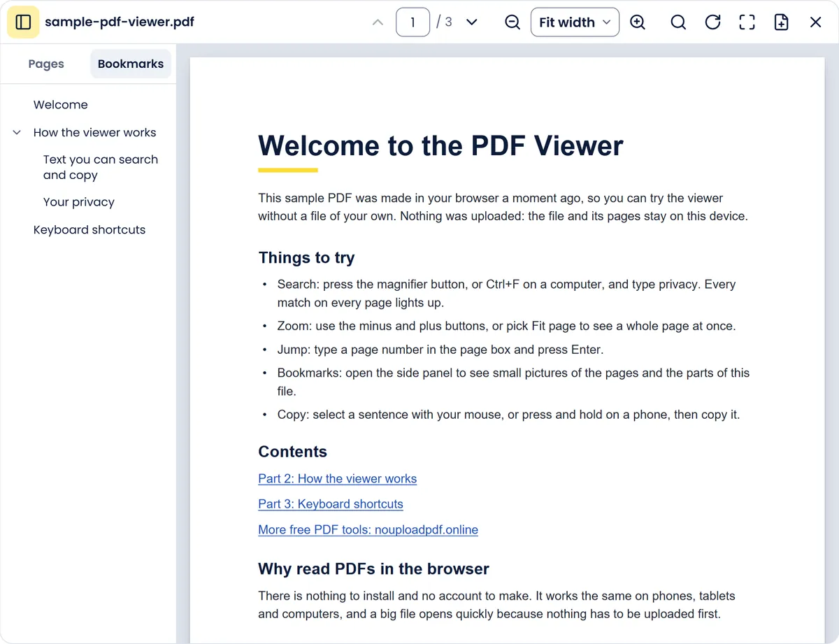The width and height of the screenshot is (839, 644).
Task: Close the PDF viewer
Action: (x=816, y=22)
